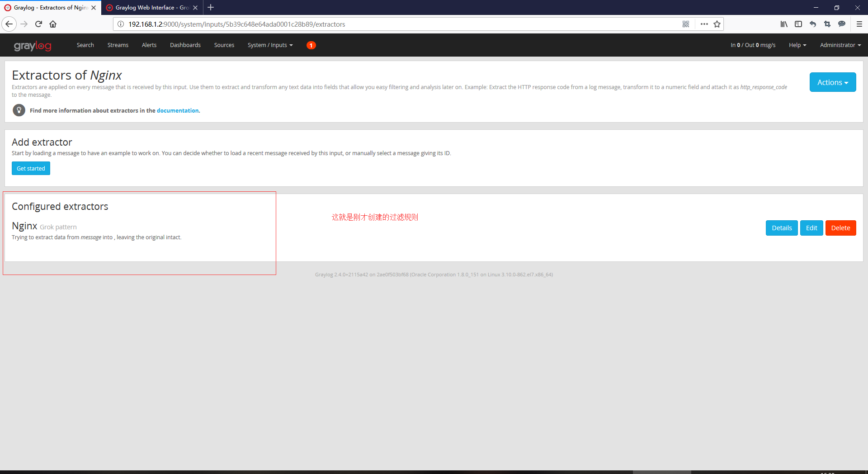Open the Firefox hamburger menu
The height and width of the screenshot is (474, 868).
click(x=859, y=24)
